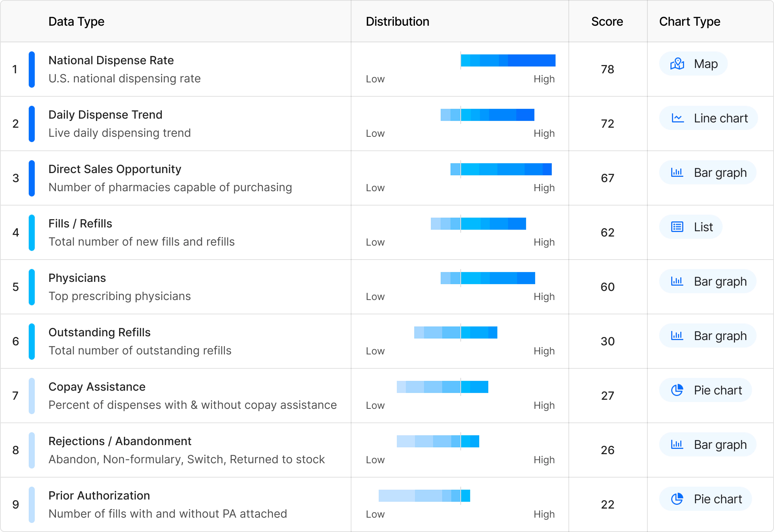This screenshot has width=774, height=532.
Task: Select the Direct Sales Opportunity title
Action: point(115,169)
